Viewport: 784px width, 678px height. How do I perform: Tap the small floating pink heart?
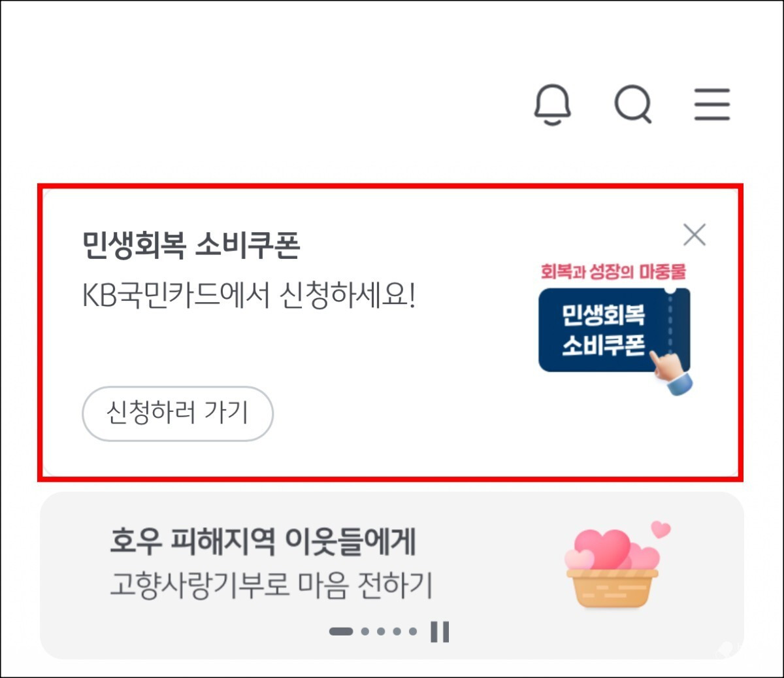coord(661,529)
